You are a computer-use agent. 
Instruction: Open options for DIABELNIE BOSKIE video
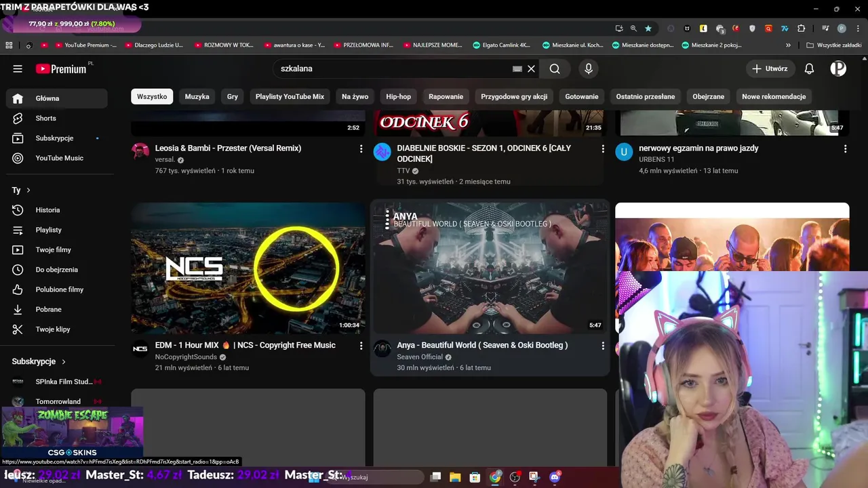[603, 148]
